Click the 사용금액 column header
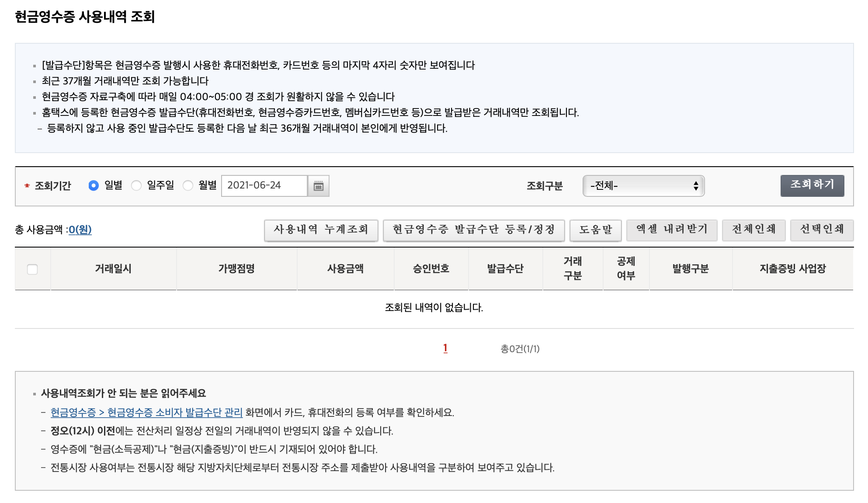The width and height of the screenshot is (868, 503). 345,269
